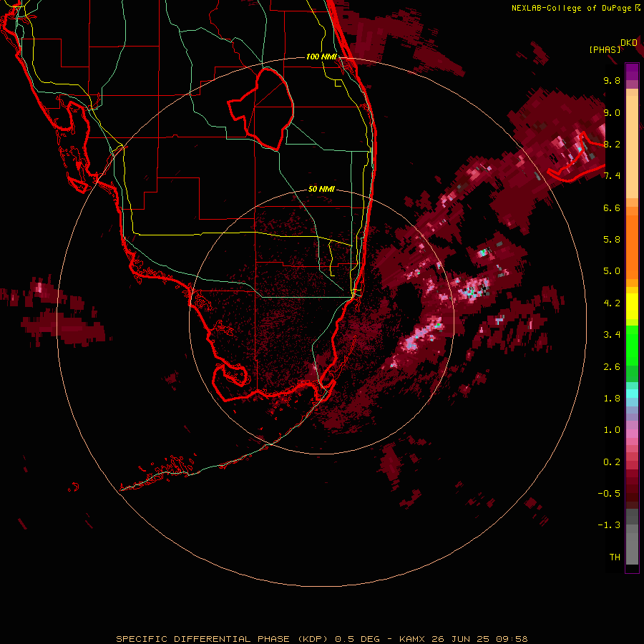This screenshot has width=644, height=644.
Task: Pick the bright green color bar segment
Action: 632,345
